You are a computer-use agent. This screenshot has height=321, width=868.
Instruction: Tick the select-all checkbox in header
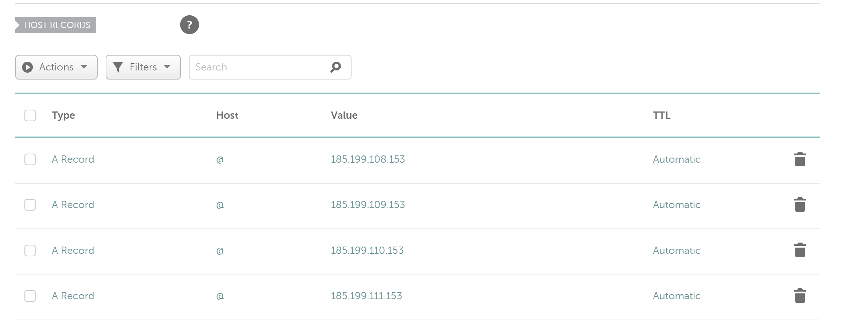tap(30, 115)
